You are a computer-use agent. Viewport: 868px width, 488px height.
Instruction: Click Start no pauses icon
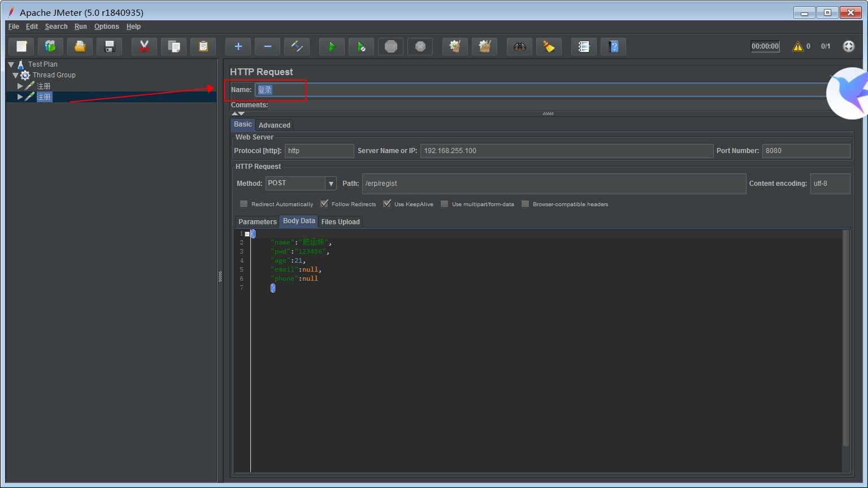[x=362, y=46]
